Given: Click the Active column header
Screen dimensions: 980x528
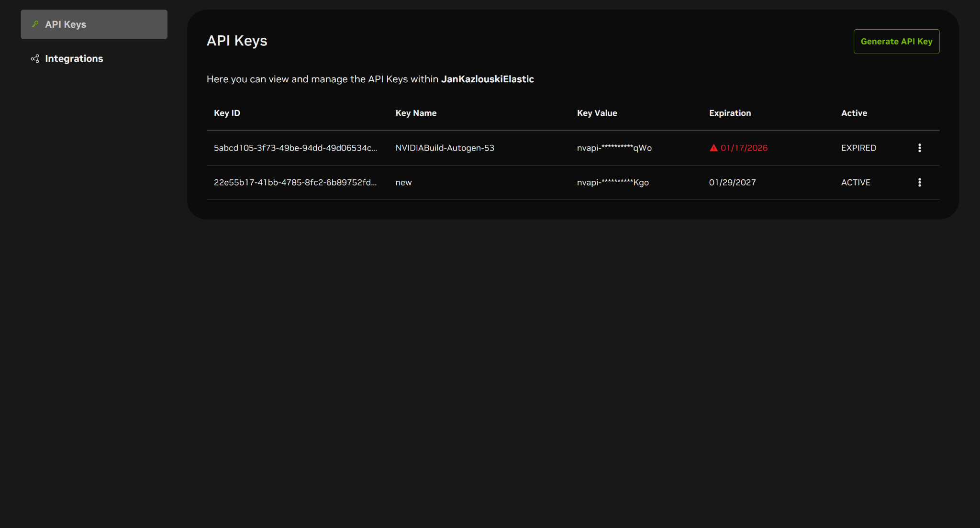Looking at the screenshot, I should pyautogui.click(x=854, y=113).
